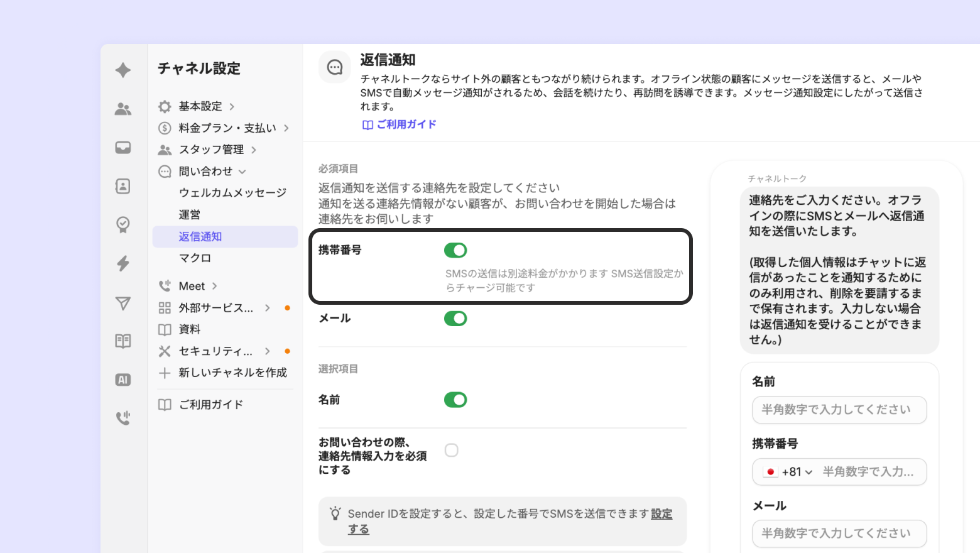This screenshot has height=553, width=980.
Task: Click the phone call icon in sidebar
Action: [x=123, y=418]
